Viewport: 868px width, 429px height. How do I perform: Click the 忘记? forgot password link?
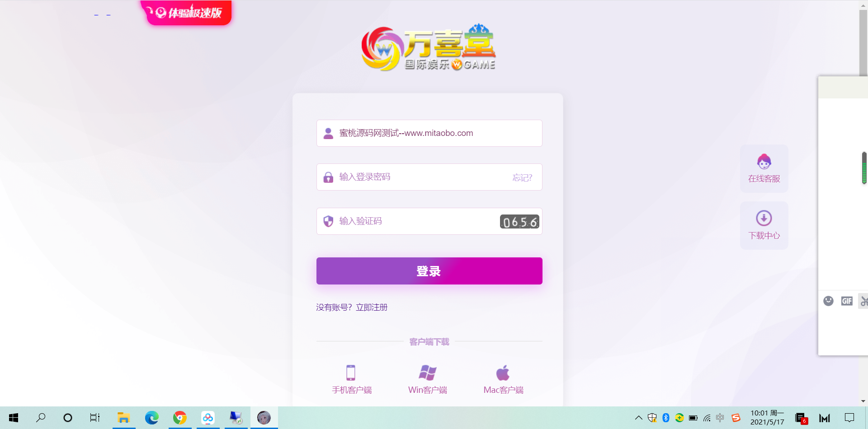(522, 178)
